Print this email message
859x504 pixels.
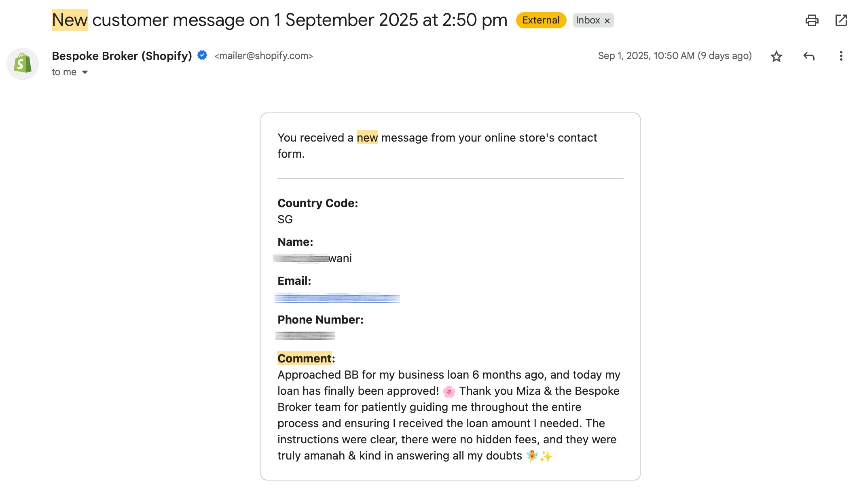tap(812, 20)
